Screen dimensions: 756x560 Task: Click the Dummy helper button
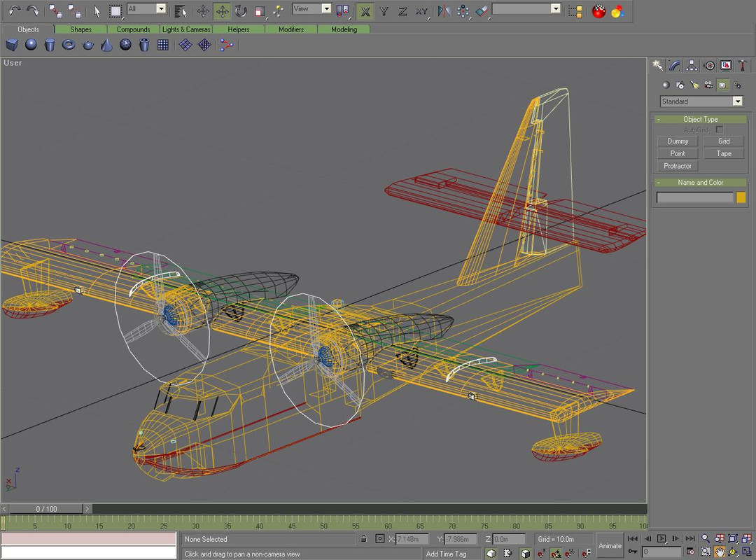coord(678,141)
